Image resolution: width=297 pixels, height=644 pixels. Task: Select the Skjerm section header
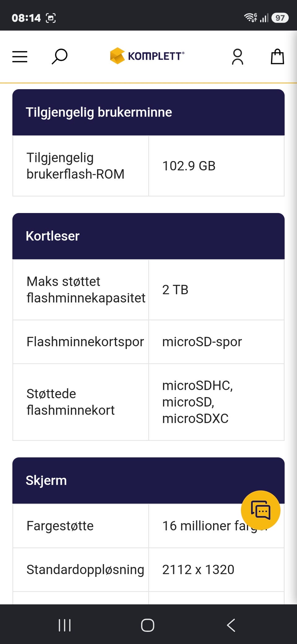[148, 480]
